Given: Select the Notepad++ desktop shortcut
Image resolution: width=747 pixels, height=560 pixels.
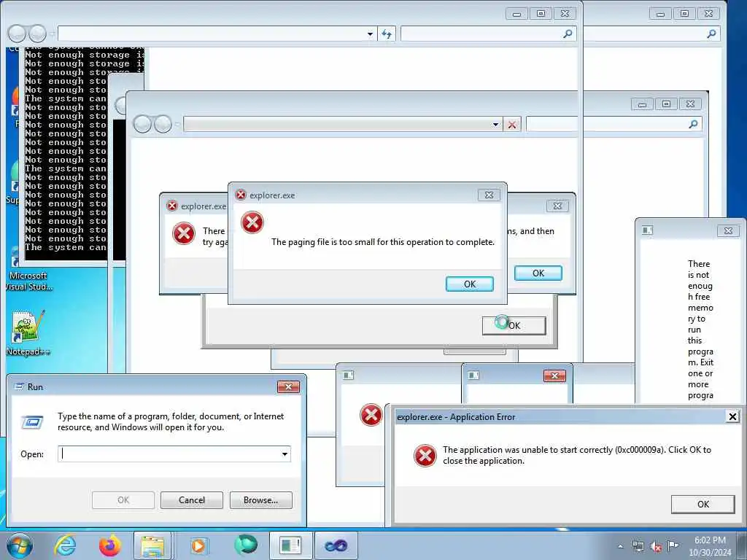Looking at the screenshot, I should point(28,333).
